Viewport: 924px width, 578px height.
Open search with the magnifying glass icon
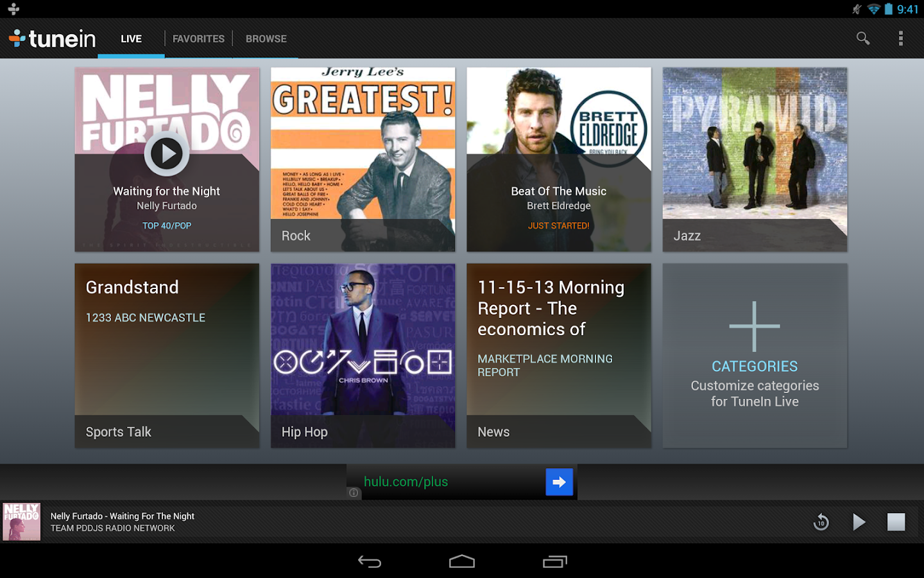[x=862, y=39]
